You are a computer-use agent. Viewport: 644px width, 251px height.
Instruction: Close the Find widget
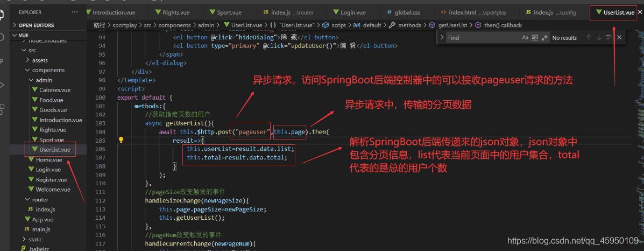point(619,38)
